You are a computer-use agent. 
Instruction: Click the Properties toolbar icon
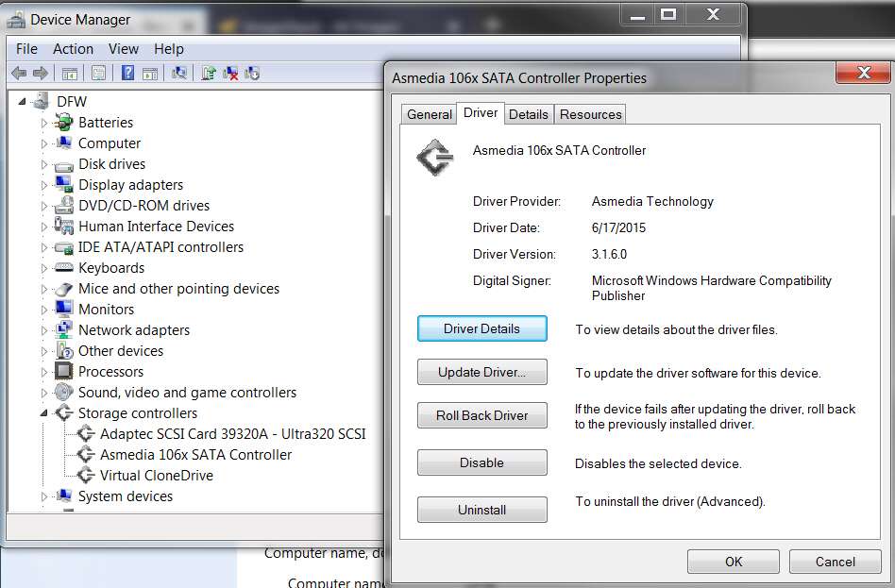click(99, 73)
